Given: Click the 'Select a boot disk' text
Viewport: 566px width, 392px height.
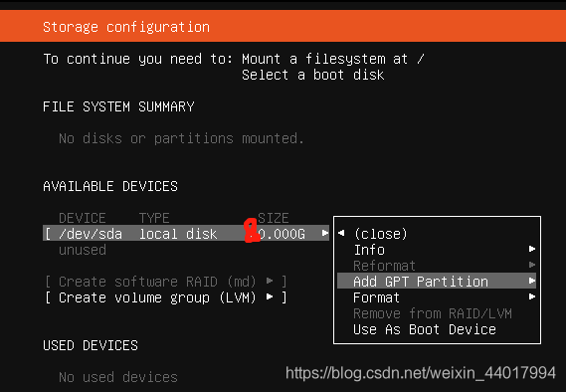Looking at the screenshot, I should point(313,75).
